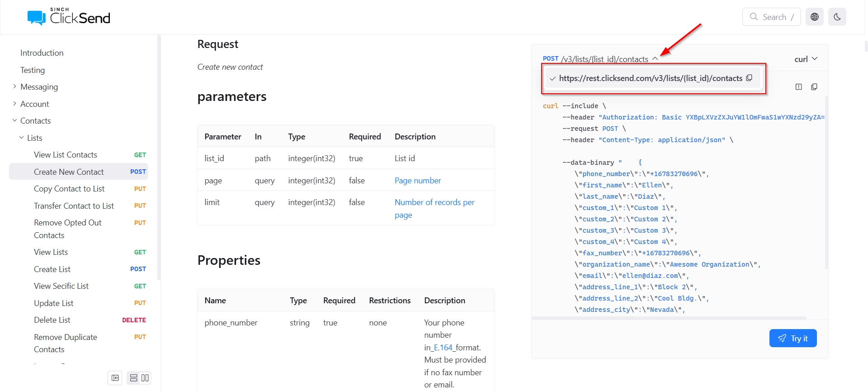This screenshot has width=868, height=392.
Task: Click the phone_number property name
Action: 231,323
